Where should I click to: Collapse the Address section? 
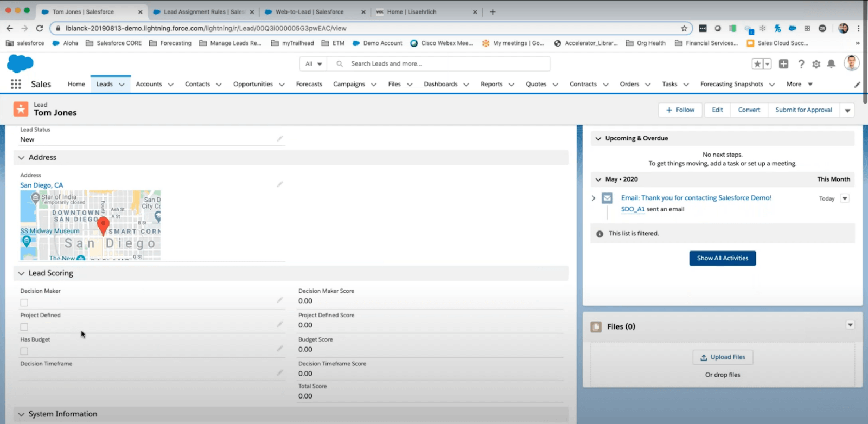[22, 158]
